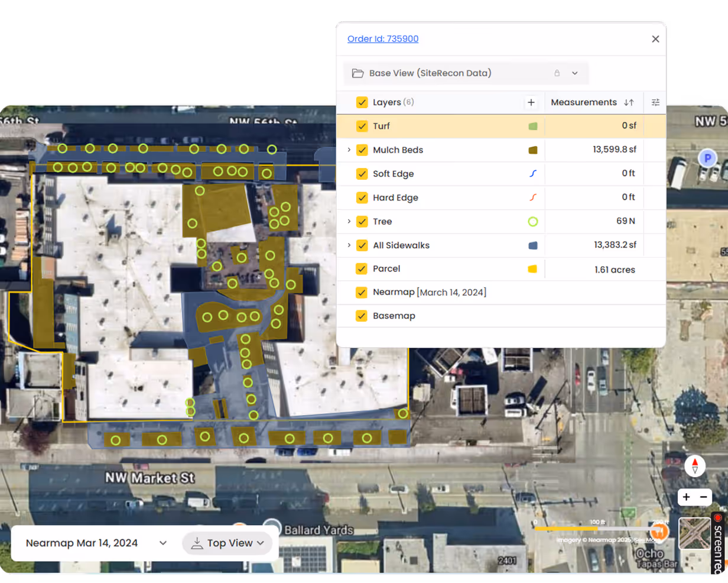
Task: Select the Soft Edge layer name
Action: coord(393,174)
